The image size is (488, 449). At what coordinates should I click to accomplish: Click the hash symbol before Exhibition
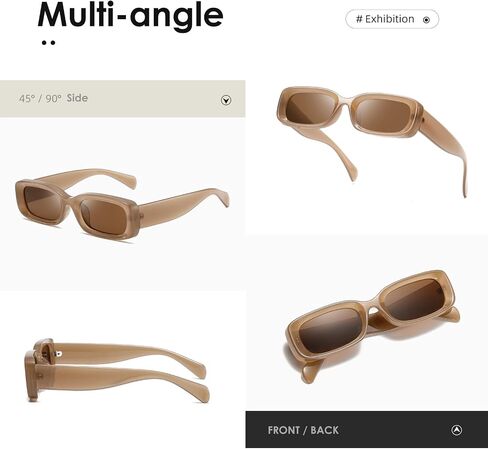tap(359, 19)
